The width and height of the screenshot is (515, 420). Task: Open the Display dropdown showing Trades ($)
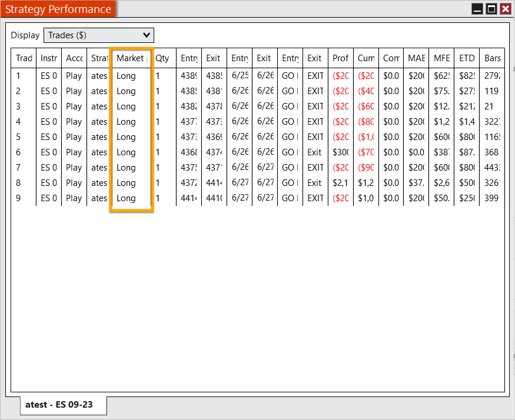tap(98, 35)
